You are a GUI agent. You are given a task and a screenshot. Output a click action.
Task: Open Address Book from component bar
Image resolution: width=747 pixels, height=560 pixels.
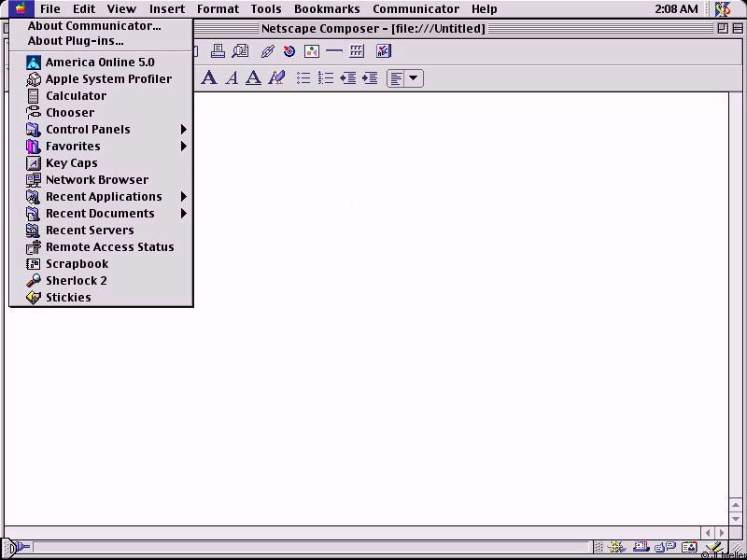pyautogui.click(x=689, y=547)
